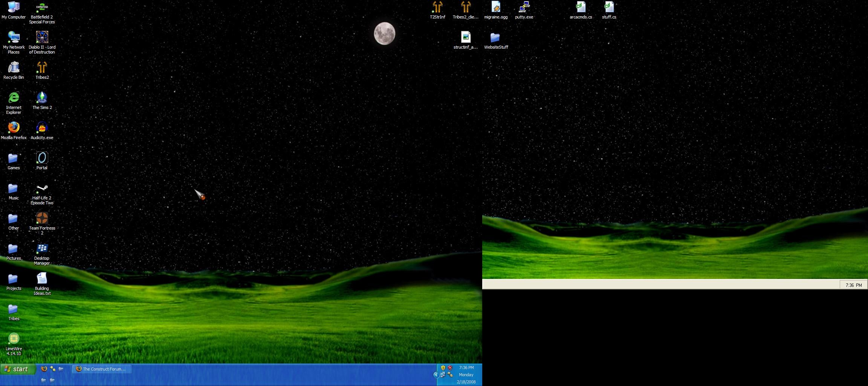The width and height of the screenshot is (868, 386).
Task: Select the Battlefield 2 Special Forces shortcut
Action: [42, 12]
